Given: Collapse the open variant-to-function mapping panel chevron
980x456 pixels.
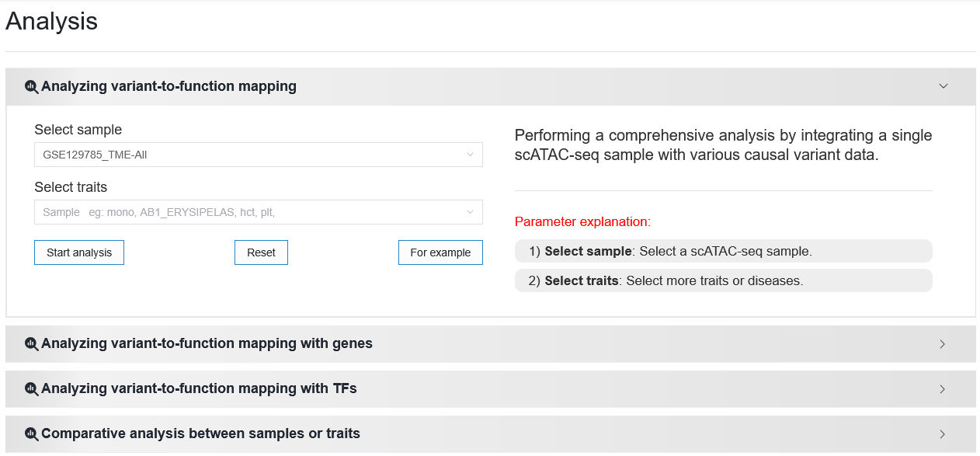Looking at the screenshot, I should point(944,86).
